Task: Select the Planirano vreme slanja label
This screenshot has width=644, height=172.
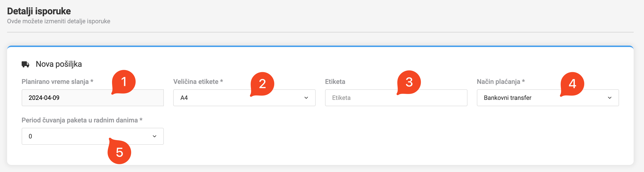Action: [x=57, y=81]
